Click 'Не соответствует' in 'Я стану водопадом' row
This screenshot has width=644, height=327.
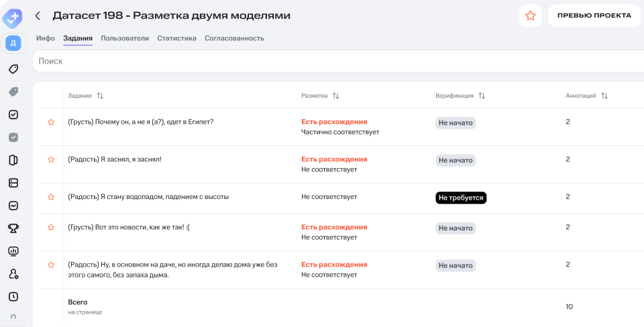pyautogui.click(x=329, y=197)
